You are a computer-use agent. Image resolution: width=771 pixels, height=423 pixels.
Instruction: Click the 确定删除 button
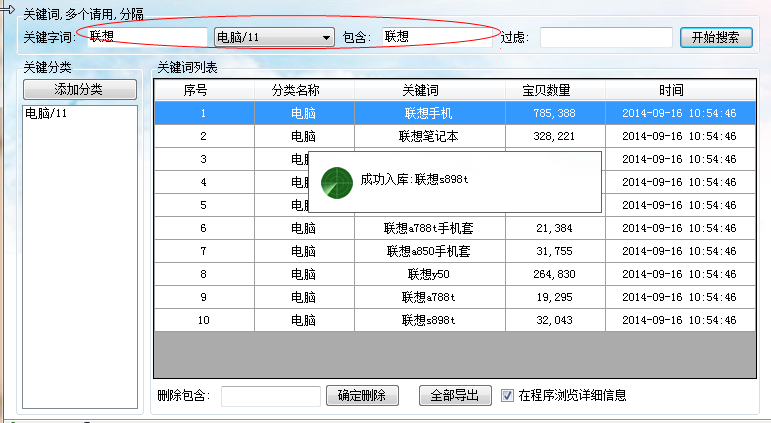[362, 395]
